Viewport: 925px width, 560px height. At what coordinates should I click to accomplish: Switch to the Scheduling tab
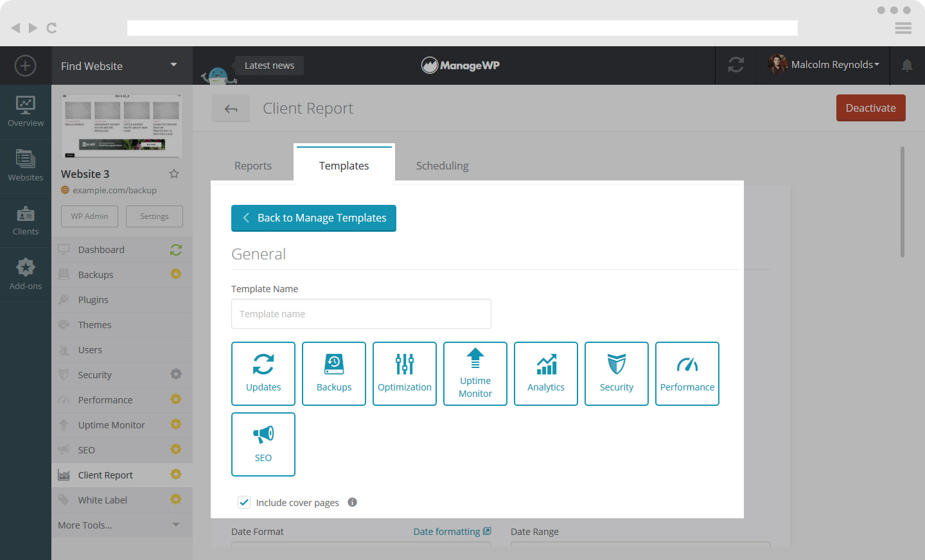(443, 166)
